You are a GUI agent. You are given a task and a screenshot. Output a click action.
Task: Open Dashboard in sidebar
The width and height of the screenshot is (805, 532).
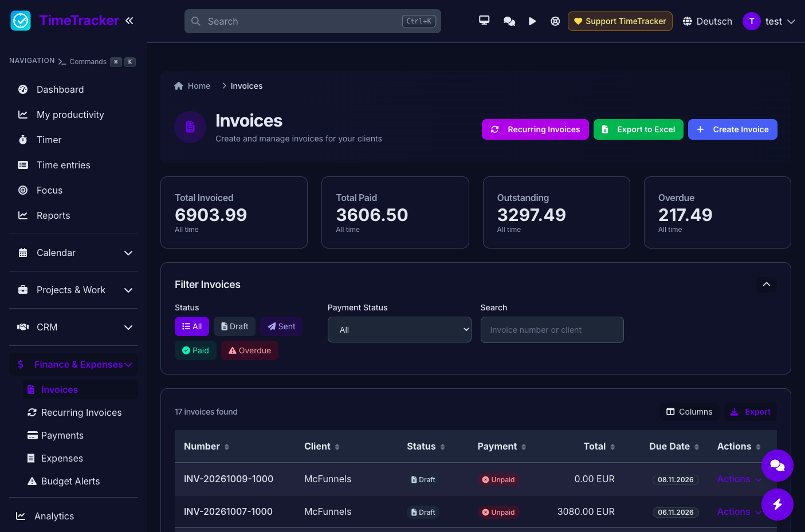[x=73, y=89]
